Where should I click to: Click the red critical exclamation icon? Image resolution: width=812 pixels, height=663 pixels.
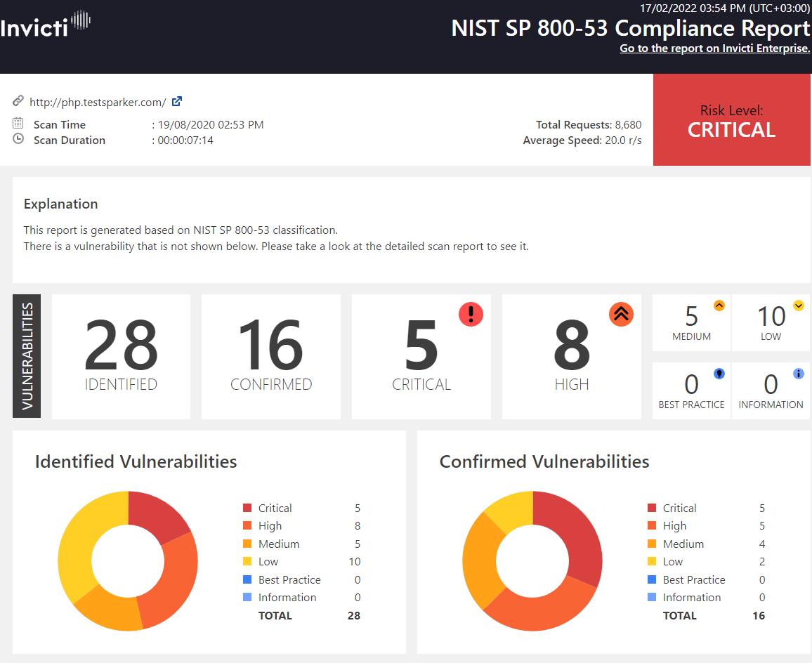[471, 315]
